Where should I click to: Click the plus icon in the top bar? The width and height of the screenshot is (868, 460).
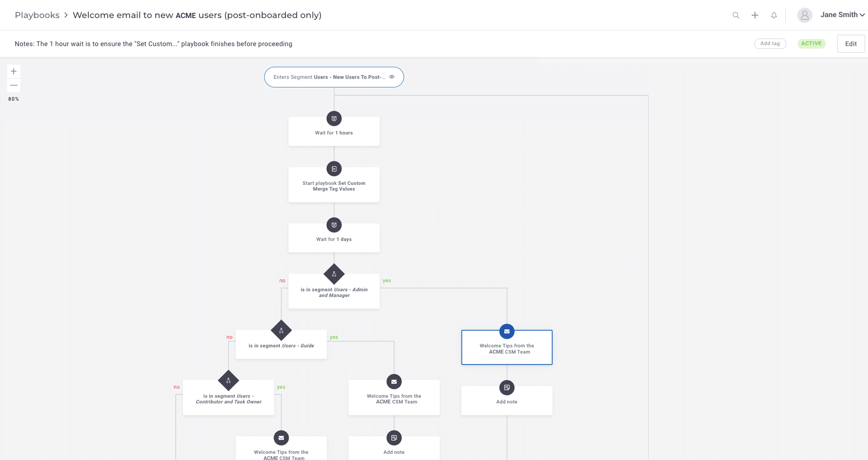pos(755,15)
